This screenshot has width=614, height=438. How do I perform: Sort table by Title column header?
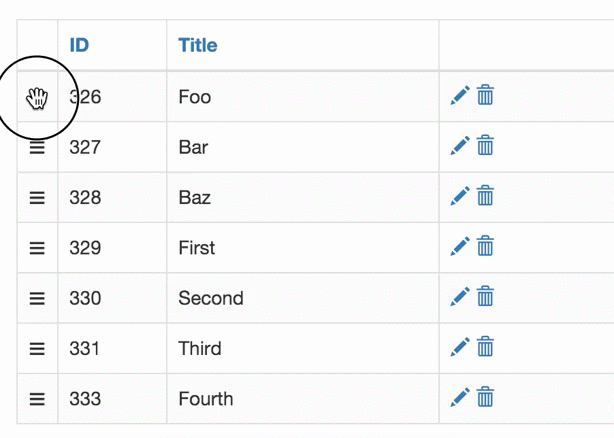198,45
